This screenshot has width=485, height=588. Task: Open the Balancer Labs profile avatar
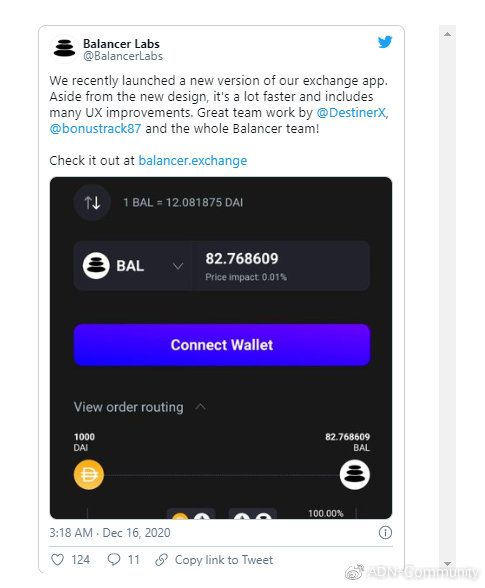pyautogui.click(x=64, y=49)
